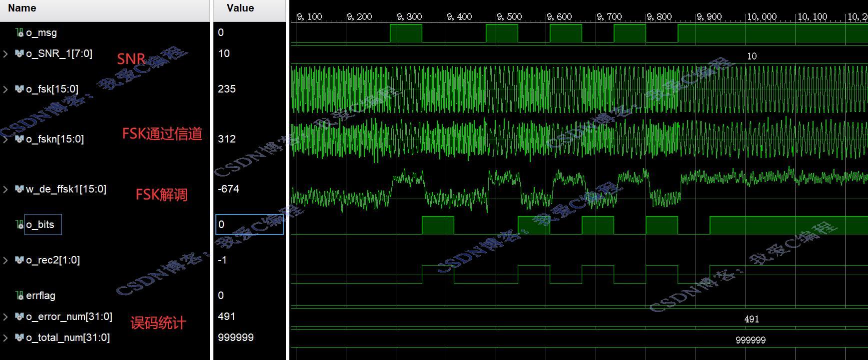This screenshot has width=868, height=360.
Task: Click the o_fskn value 312
Action: [227, 139]
